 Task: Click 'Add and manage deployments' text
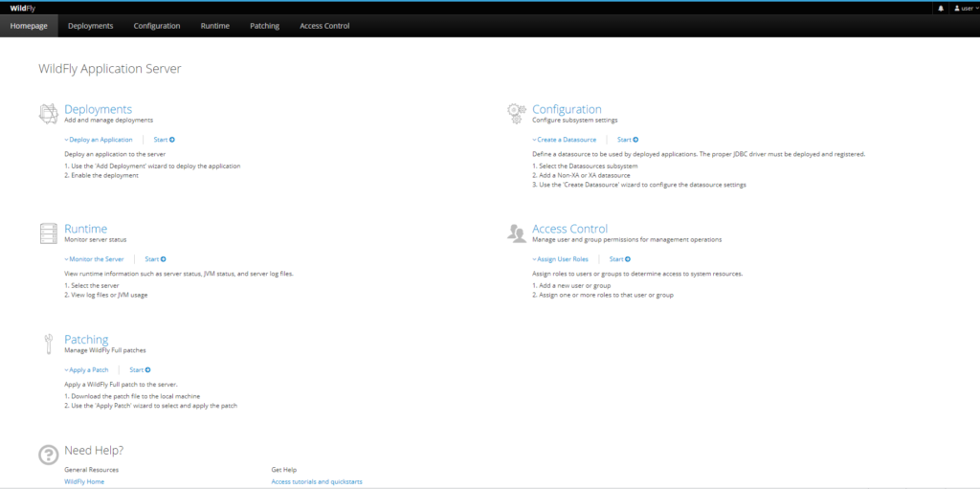point(109,120)
